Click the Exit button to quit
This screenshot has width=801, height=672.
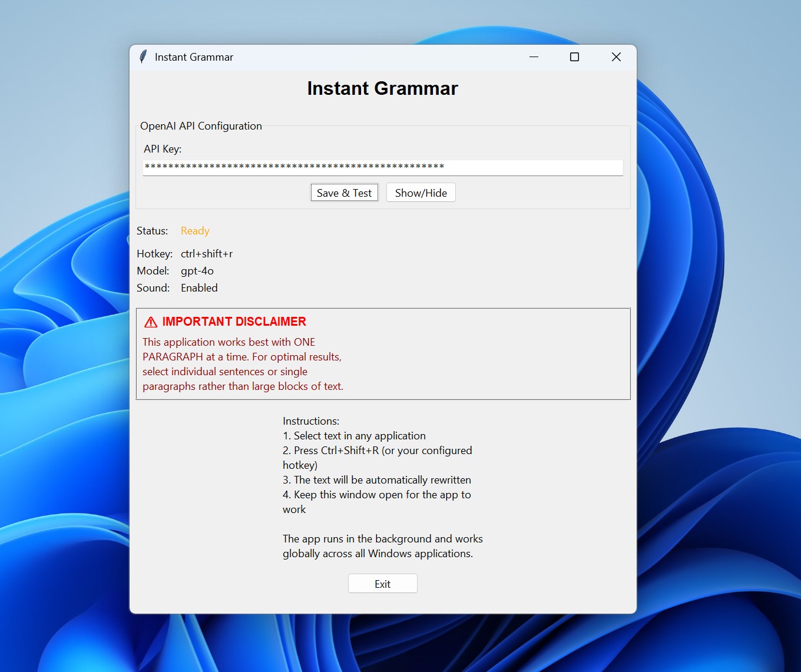point(382,583)
